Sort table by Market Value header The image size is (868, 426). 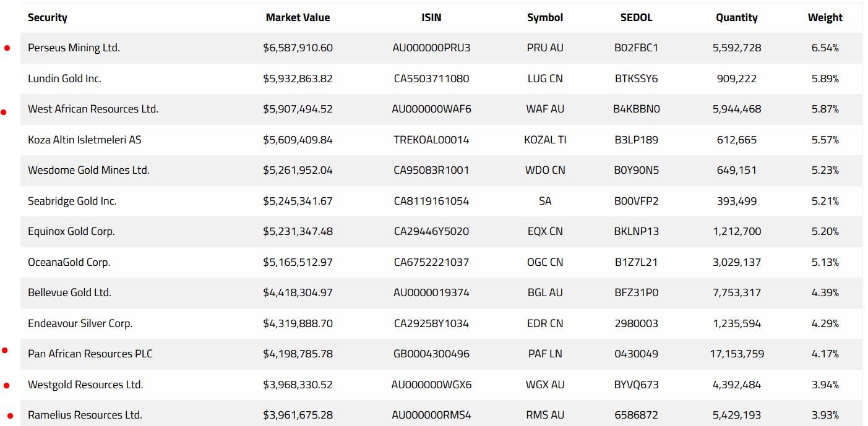coord(298,17)
